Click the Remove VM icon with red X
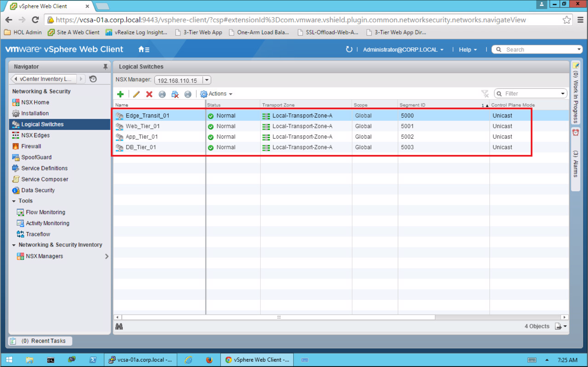 pyautogui.click(x=175, y=94)
